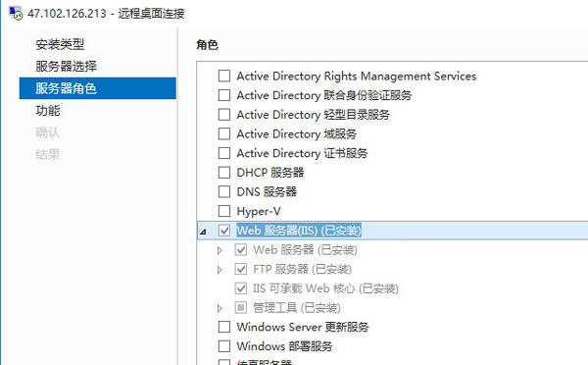Screen dimensions: 588x365
Task: Open the 安装类型 wizard step
Action: coord(60,44)
